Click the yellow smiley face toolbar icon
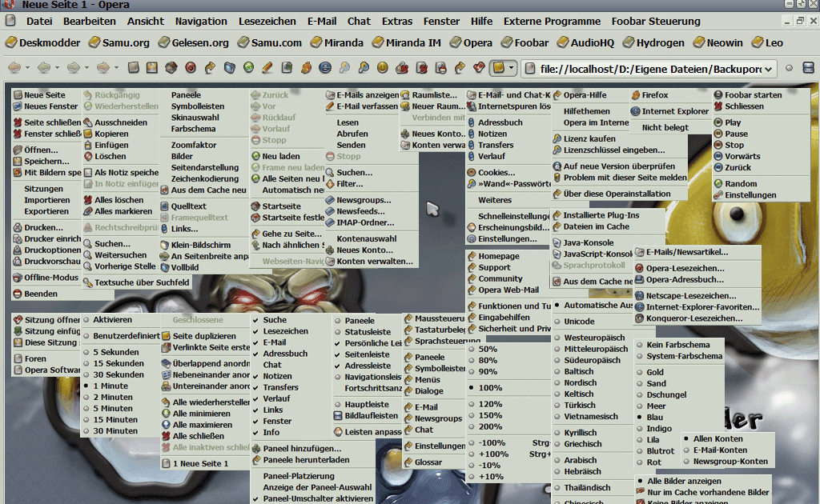820x504 pixels. click(382, 68)
